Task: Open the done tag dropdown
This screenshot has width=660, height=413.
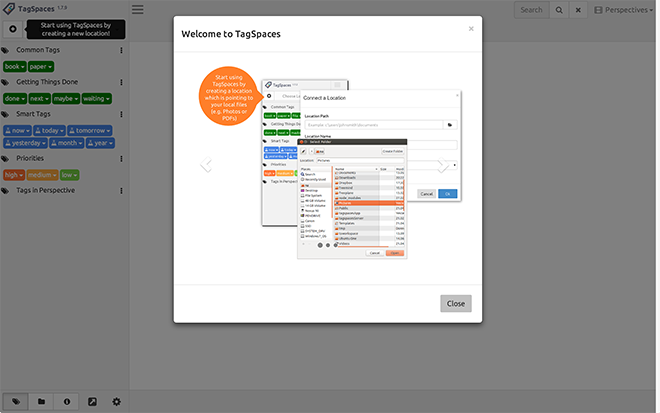Action: [x=15, y=99]
